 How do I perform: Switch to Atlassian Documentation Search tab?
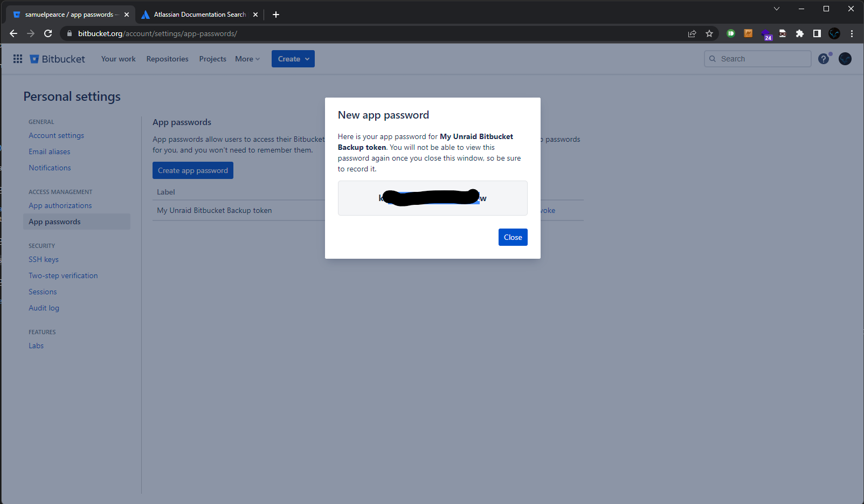coord(199,15)
